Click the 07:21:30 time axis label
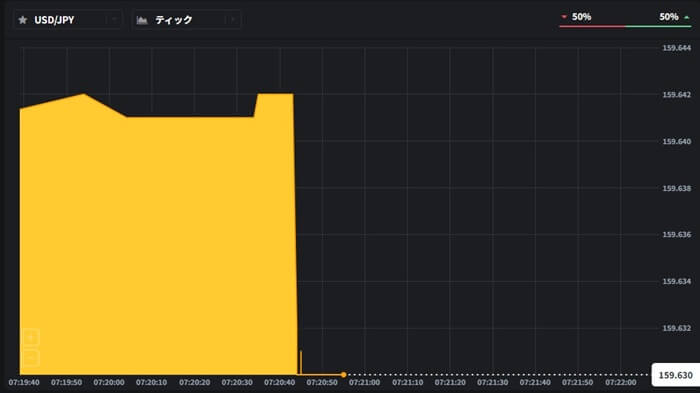The width and height of the screenshot is (700, 393). pos(492,383)
